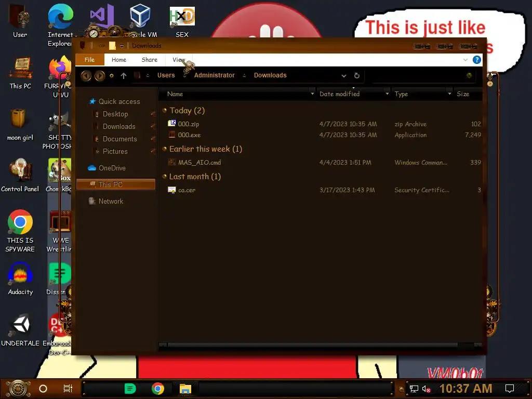The width and height of the screenshot is (532, 399).
Task: Open the moon girl desktop icon
Action: tap(20, 124)
